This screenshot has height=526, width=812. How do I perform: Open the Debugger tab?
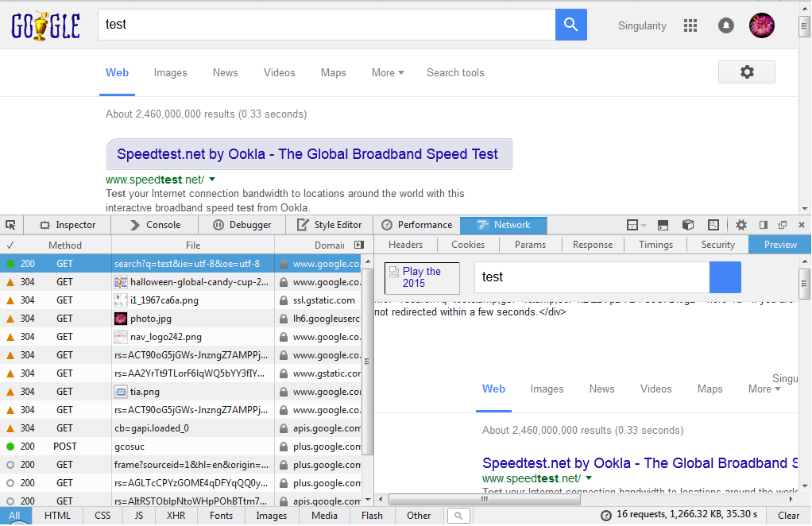coord(242,225)
